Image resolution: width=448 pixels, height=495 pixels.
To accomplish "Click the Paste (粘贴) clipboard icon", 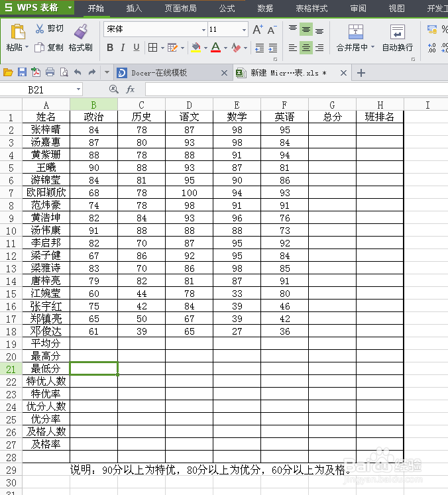I will pos(18,32).
